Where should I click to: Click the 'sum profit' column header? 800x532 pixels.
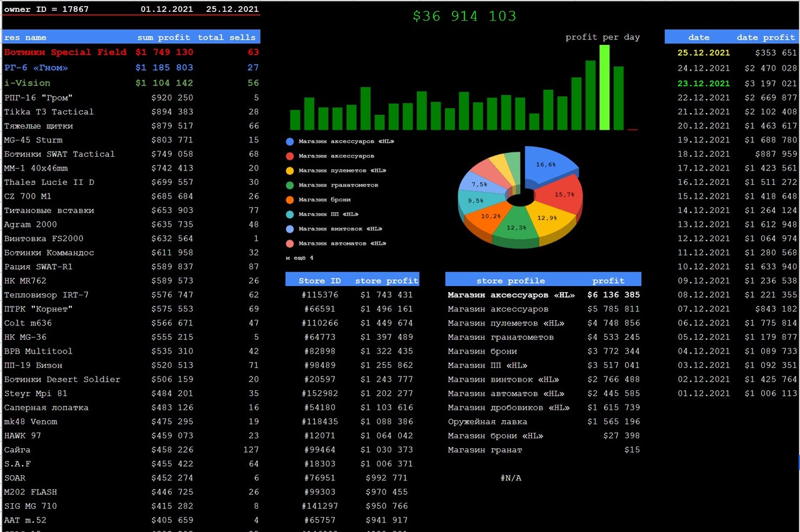(164, 37)
